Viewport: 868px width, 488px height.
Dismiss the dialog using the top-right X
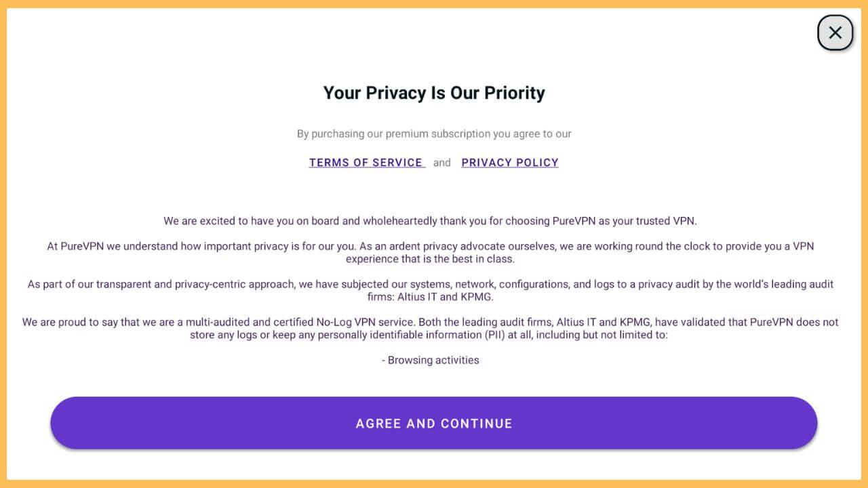pyautogui.click(x=835, y=33)
